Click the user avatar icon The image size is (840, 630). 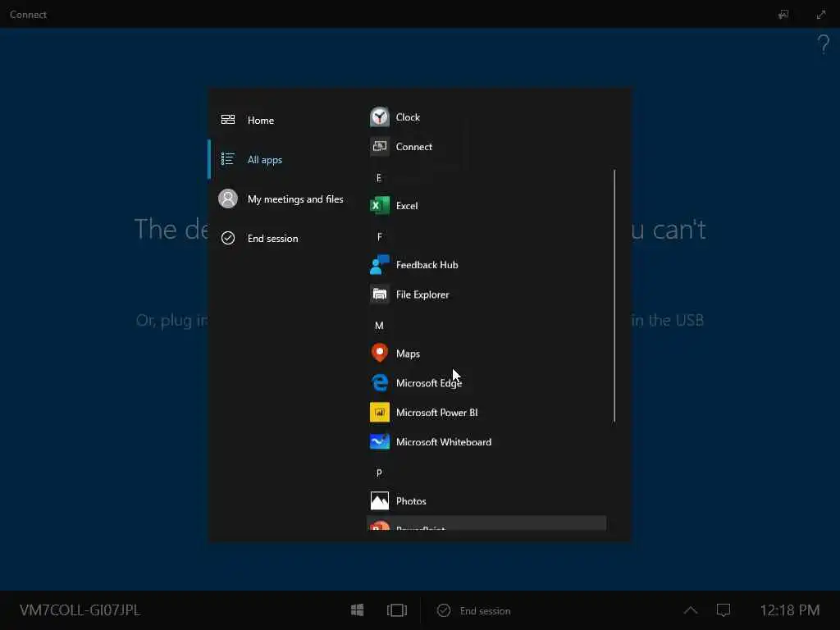228,199
